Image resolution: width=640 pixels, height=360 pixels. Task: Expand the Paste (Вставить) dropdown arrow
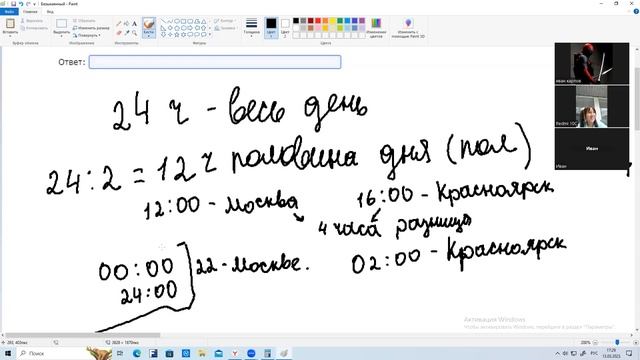click(x=10, y=36)
